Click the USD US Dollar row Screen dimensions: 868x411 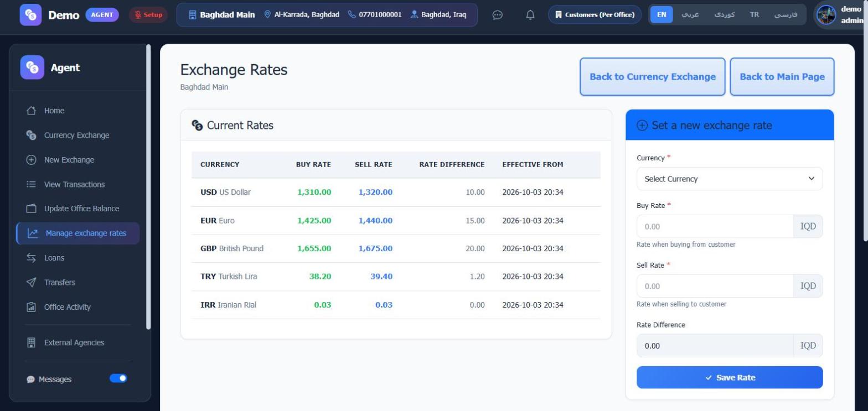(396, 192)
